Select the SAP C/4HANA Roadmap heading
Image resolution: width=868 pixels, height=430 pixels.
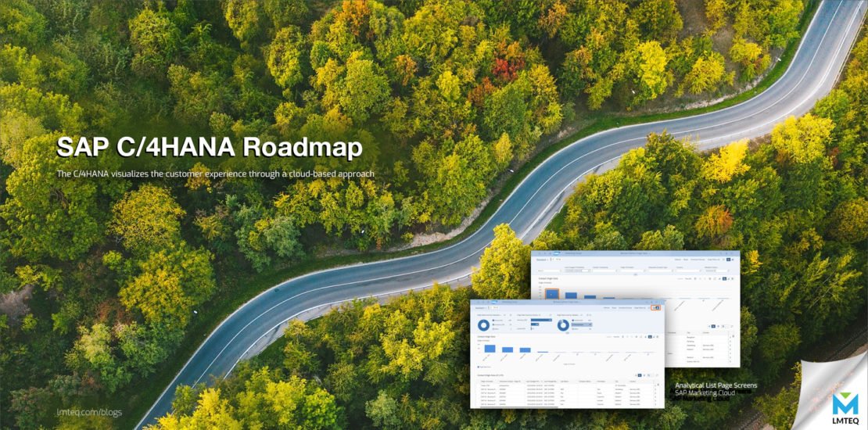point(210,147)
